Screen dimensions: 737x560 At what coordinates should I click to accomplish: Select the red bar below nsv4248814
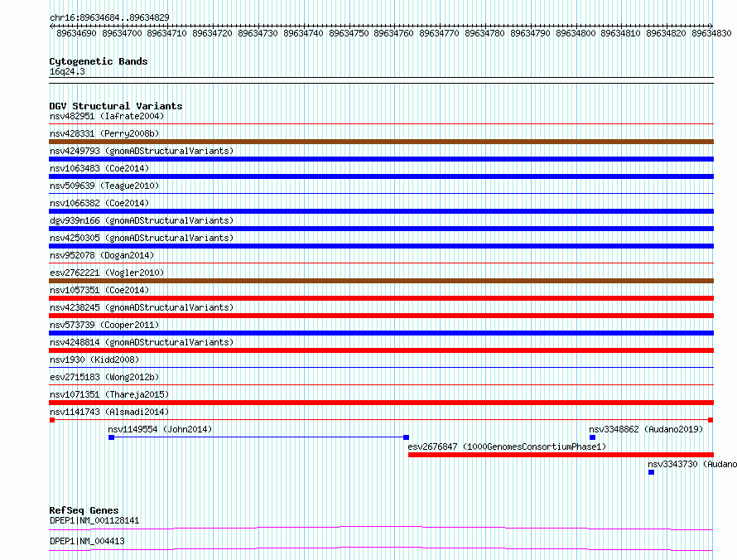coord(381,350)
